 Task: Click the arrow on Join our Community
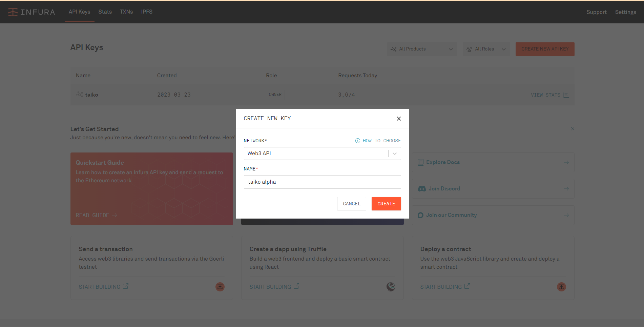[x=566, y=215]
